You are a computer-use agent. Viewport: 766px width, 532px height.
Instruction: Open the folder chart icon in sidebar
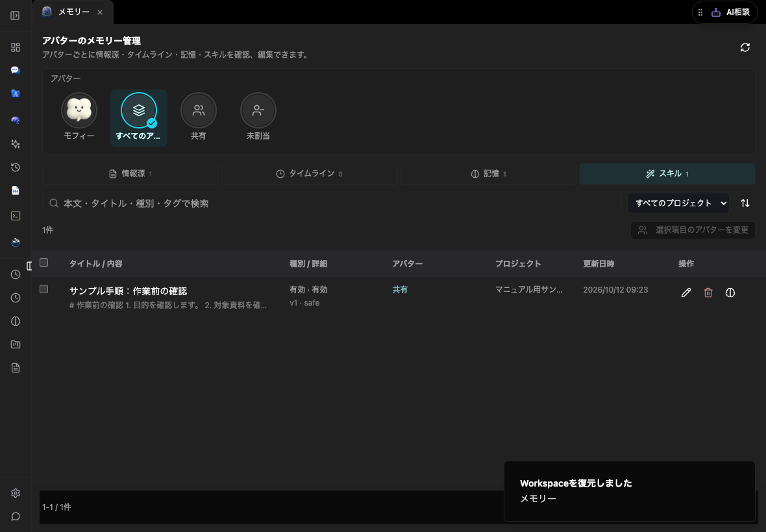coord(15,345)
